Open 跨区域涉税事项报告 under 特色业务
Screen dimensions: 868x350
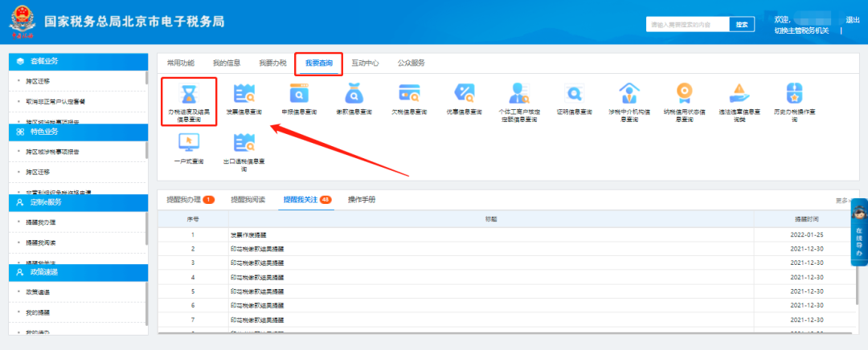(x=52, y=152)
